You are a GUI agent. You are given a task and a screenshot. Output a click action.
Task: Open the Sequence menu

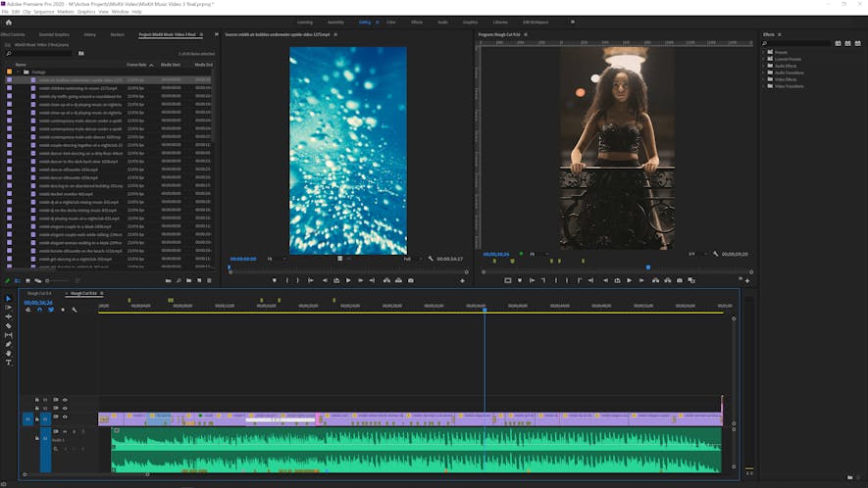point(45,12)
